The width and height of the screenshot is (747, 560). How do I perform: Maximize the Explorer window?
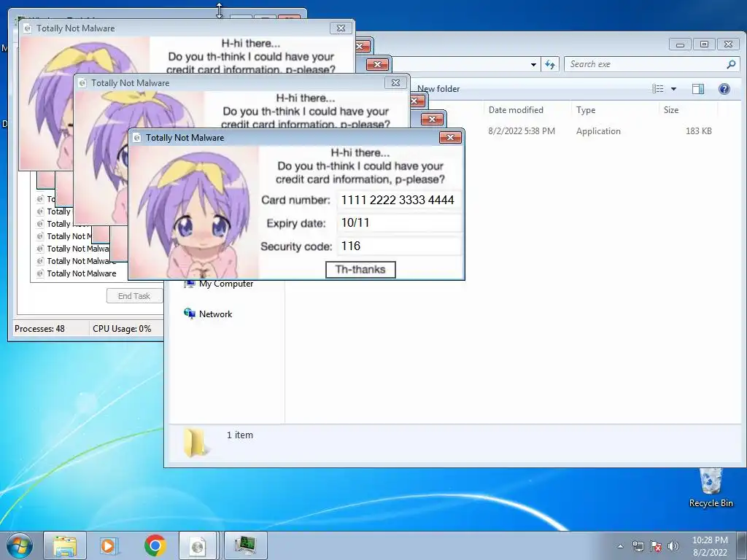(x=704, y=44)
